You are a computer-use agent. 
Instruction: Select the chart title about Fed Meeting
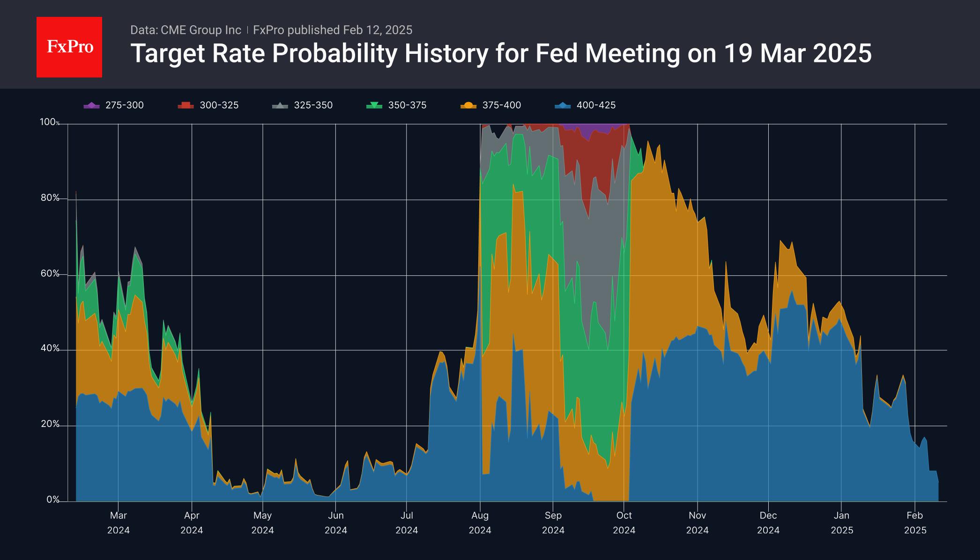click(501, 53)
